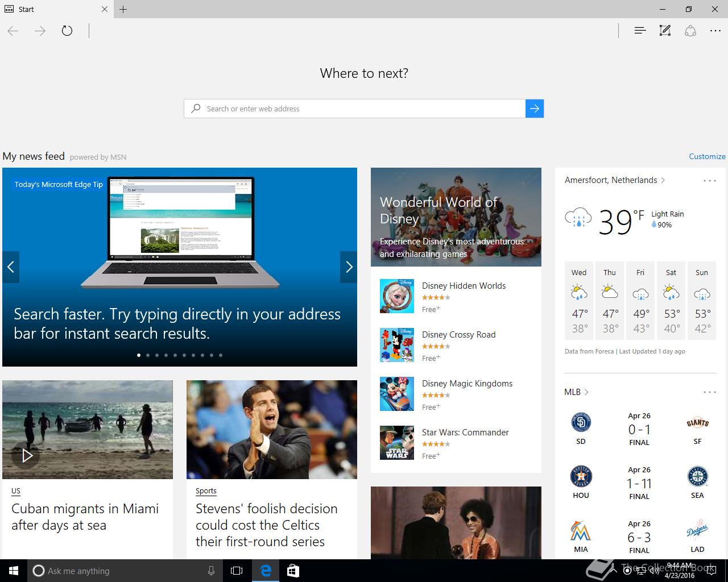Open Task View on the taskbar

(x=237, y=571)
